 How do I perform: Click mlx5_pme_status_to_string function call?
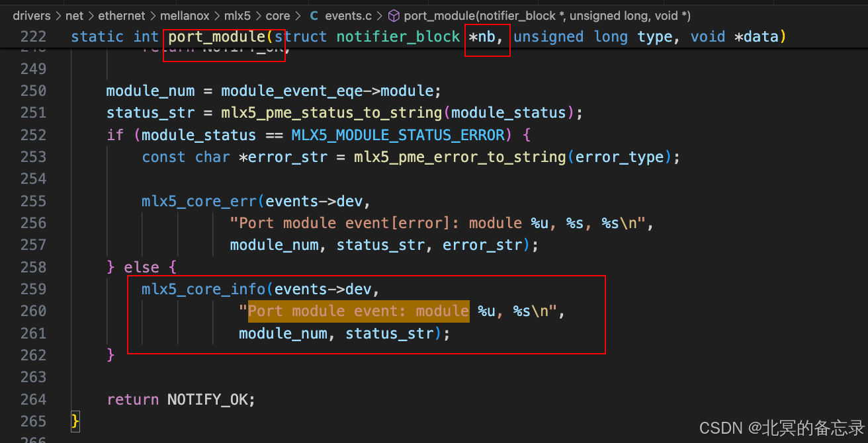point(331,112)
